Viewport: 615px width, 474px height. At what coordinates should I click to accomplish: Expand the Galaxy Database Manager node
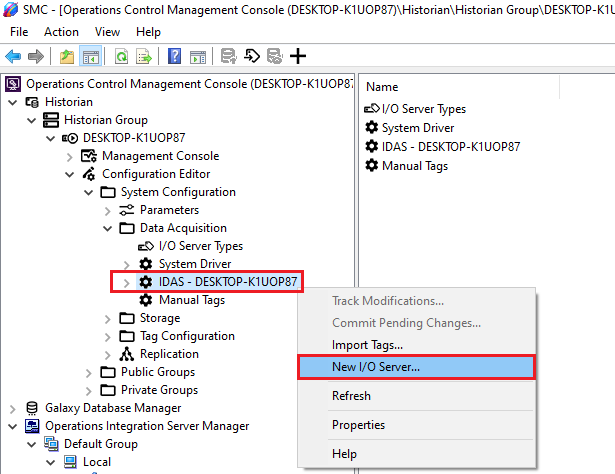(13, 409)
